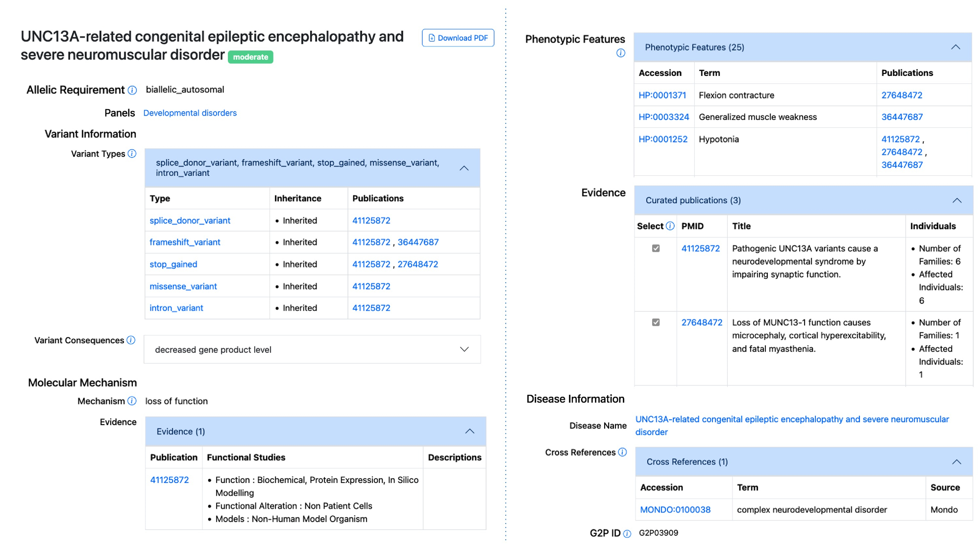Screen dimensions: 980x551
Task: Expand decreased gene product level dropdown
Action: click(x=464, y=350)
